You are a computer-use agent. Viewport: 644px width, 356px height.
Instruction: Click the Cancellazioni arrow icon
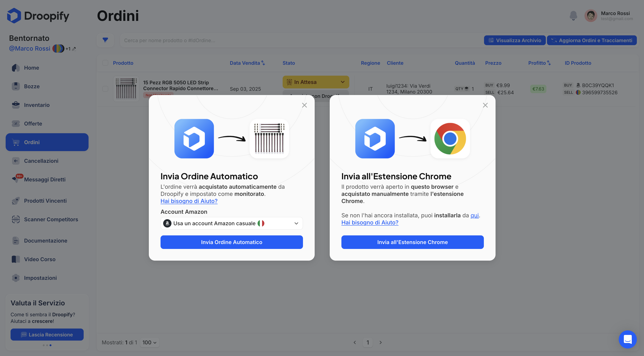click(16, 161)
